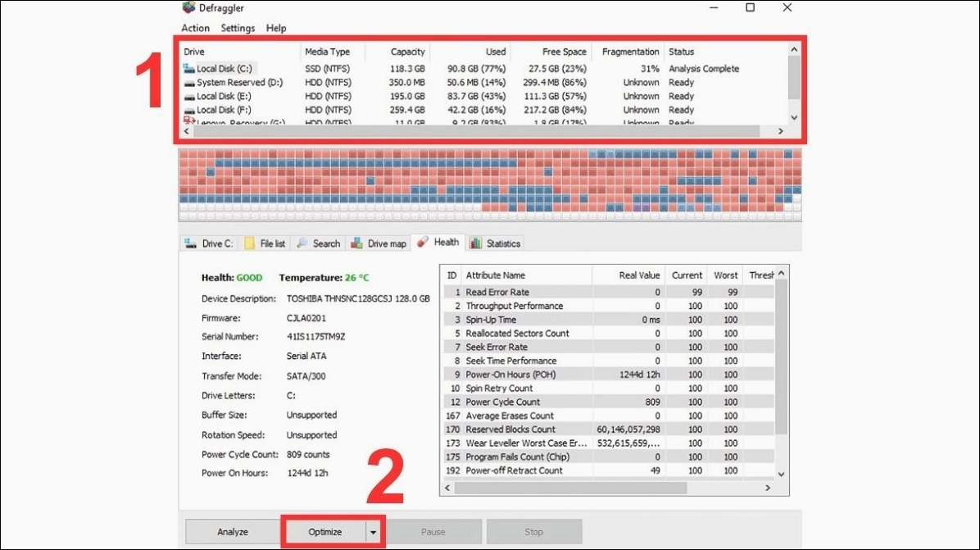Select the Seek Time Performance row
Screen dimensions: 980x550
point(609,361)
